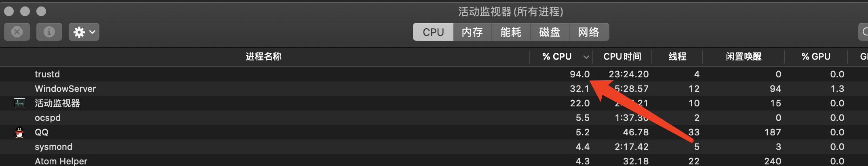The width and height of the screenshot is (868, 166).
Task: Sort by 闲置唤醒 column header
Action: (x=744, y=56)
